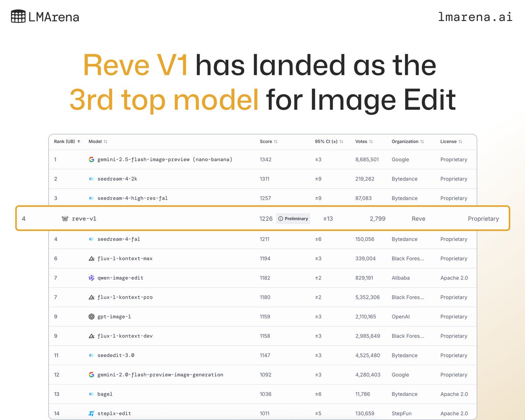This screenshot has width=525, height=420.
Task: Click the triangle icon beside flux-1-kontext-dev
Action: 91,336
